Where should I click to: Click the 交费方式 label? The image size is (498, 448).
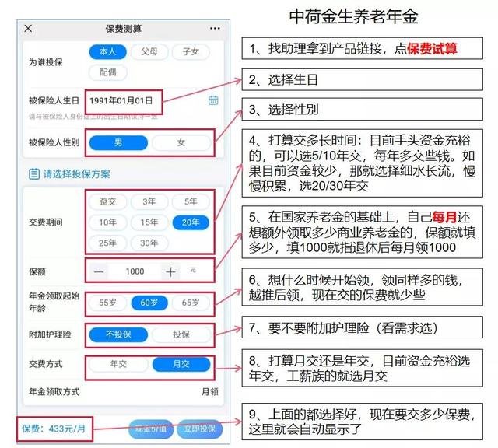(45, 364)
